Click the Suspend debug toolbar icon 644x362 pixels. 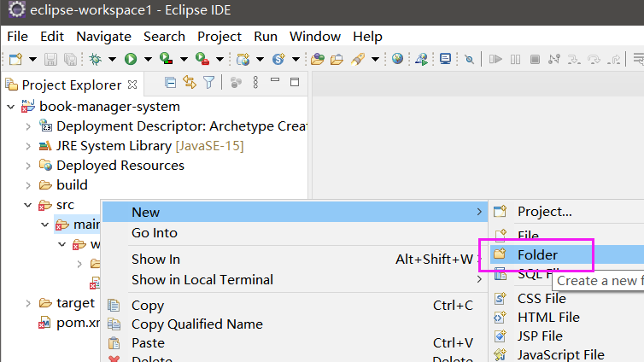tap(515, 60)
